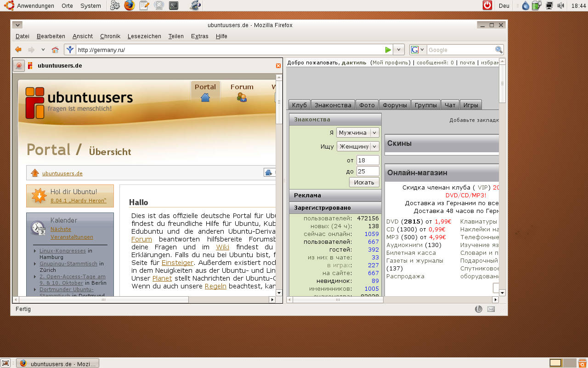588x368 pixels.
Task: Open the Linux-Kongresses event link
Action: pyautogui.click(x=62, y=251)
